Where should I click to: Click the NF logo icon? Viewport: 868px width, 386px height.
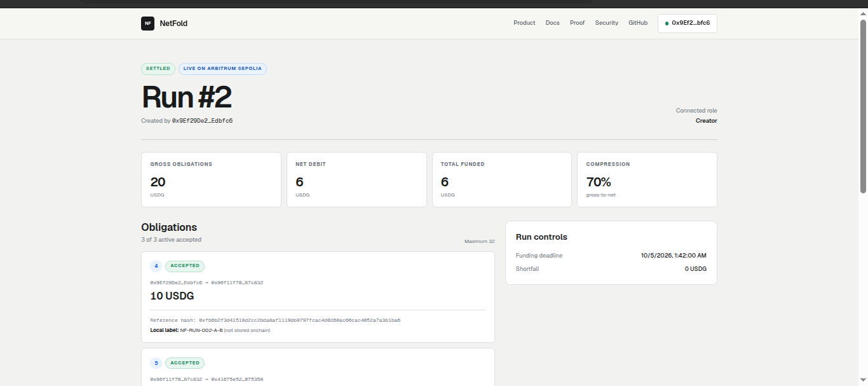point(147,24)
